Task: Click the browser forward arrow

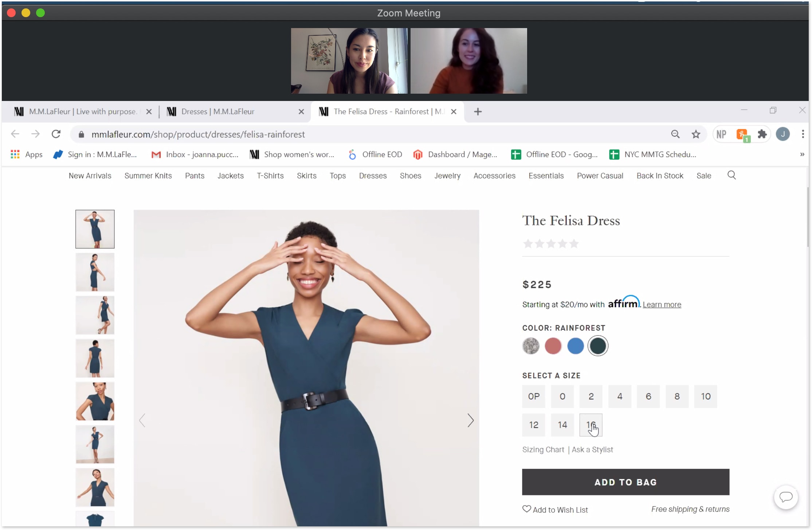Action: click(x=35, y=134)
